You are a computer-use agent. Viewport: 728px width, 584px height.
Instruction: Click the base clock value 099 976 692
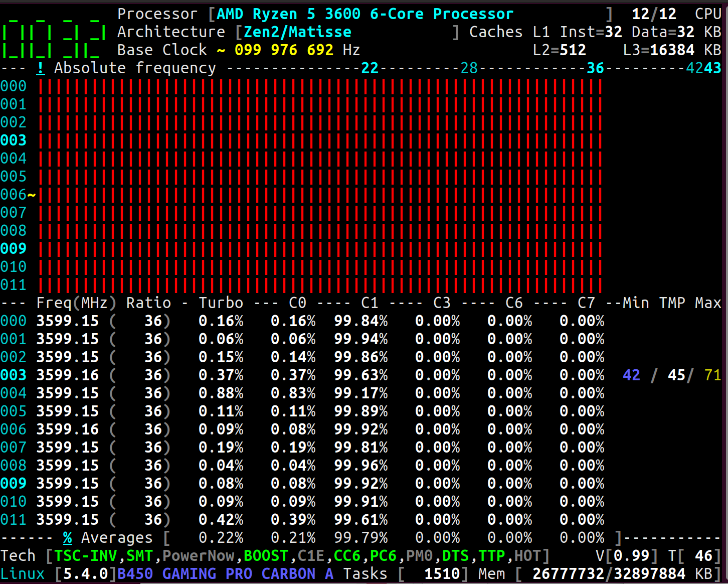tap(284, 50)
